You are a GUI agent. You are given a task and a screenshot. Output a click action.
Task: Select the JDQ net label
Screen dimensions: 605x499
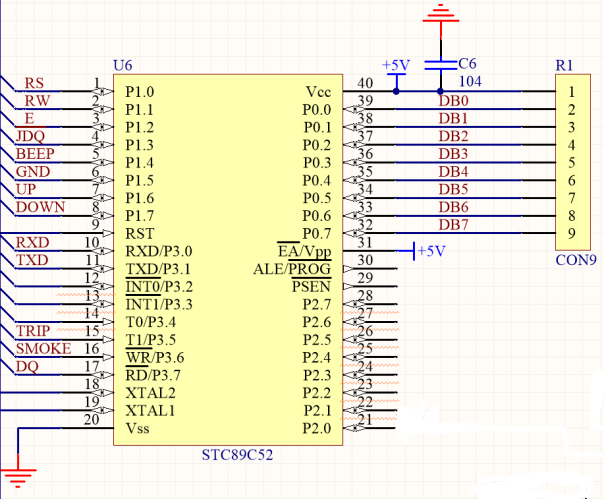(30, 136)
